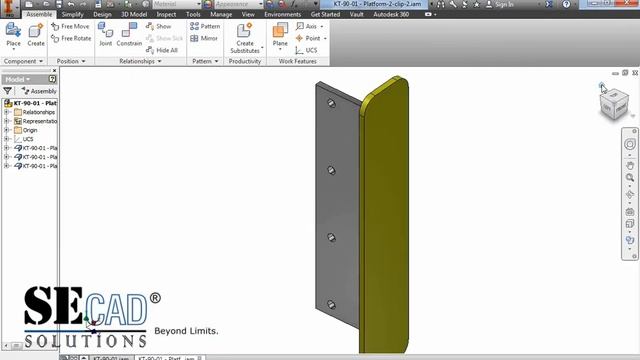Activate the Free Move tool

tap(71, 26)
